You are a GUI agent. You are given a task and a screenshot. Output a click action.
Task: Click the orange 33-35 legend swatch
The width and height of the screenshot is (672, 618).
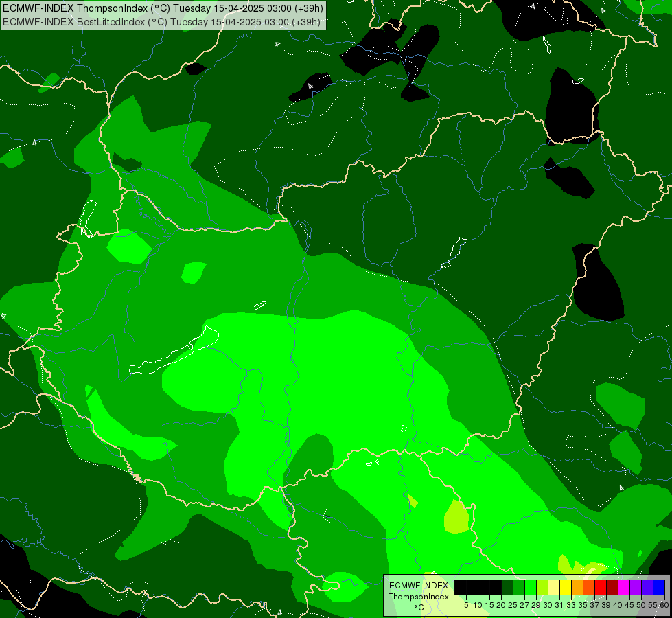click(577, 587)
